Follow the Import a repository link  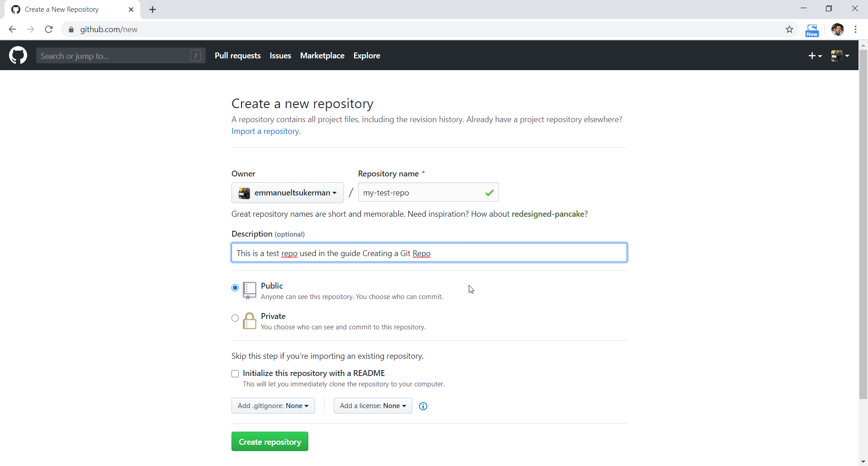pos(265,131)
